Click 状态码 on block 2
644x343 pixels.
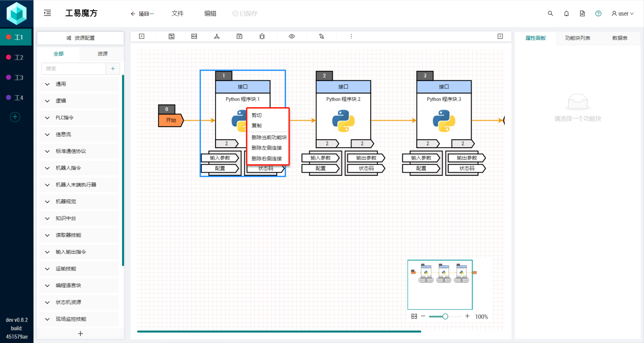click(366, 168)
